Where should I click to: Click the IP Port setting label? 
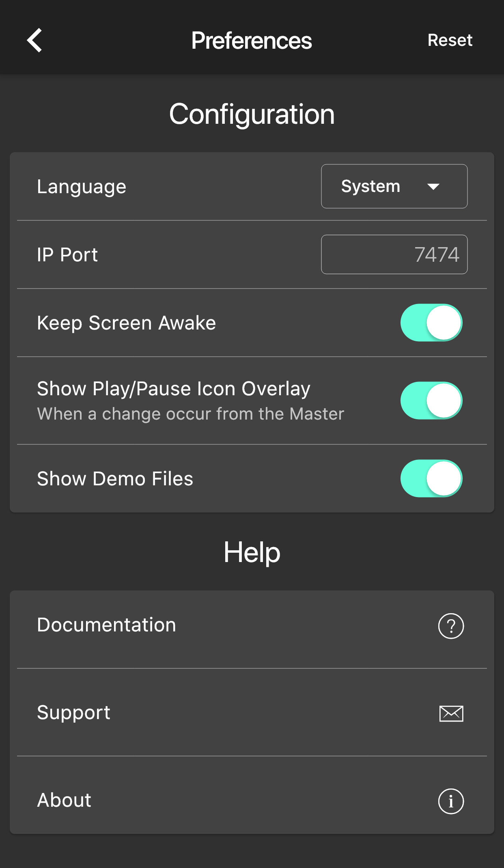(x=67, y=255)
